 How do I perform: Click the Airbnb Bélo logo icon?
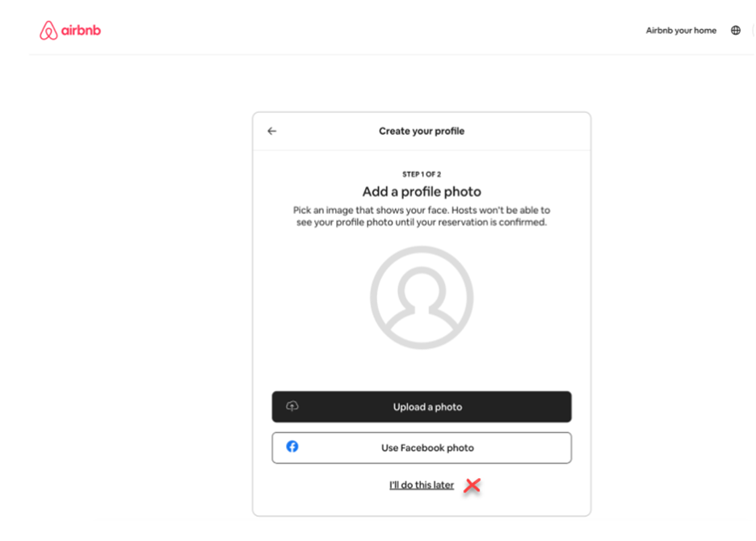coord(48,31)
